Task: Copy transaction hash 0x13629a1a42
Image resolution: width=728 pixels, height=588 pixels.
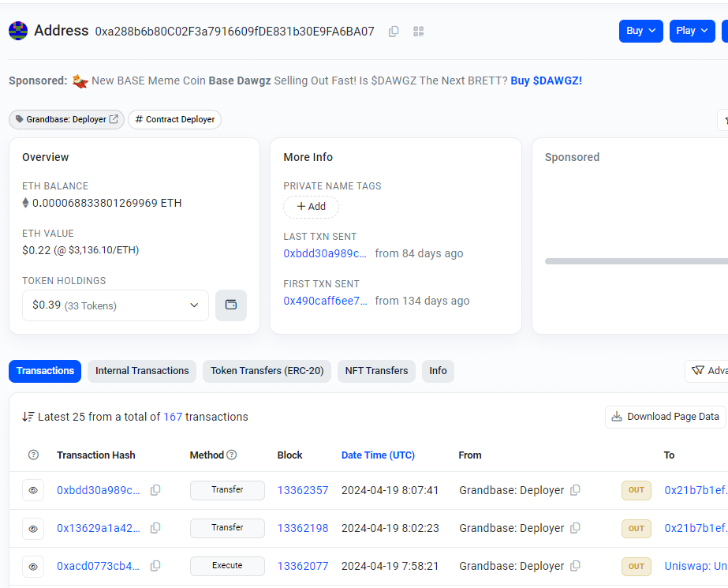Action: 155,528
